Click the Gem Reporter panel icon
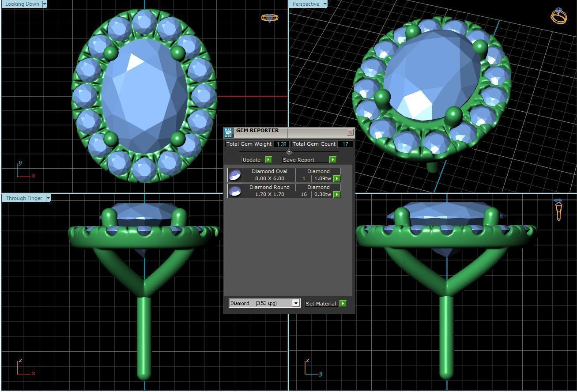Screen dimensions: 577x392 pos(228,133)
